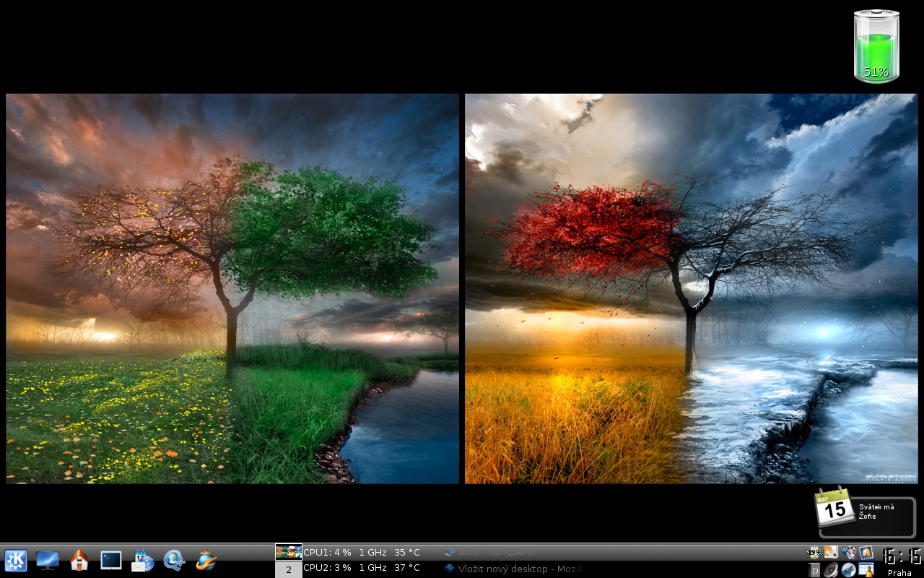Click the 49% battery tray icon

(814, 553)
